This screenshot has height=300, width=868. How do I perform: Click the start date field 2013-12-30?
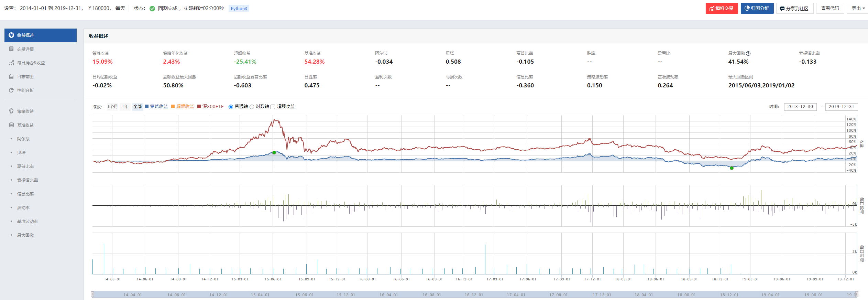click(800, 107)
